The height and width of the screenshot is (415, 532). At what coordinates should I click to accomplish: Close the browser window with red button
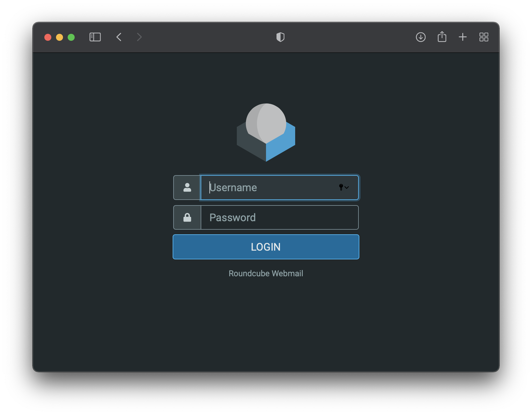tap(48, 37)
